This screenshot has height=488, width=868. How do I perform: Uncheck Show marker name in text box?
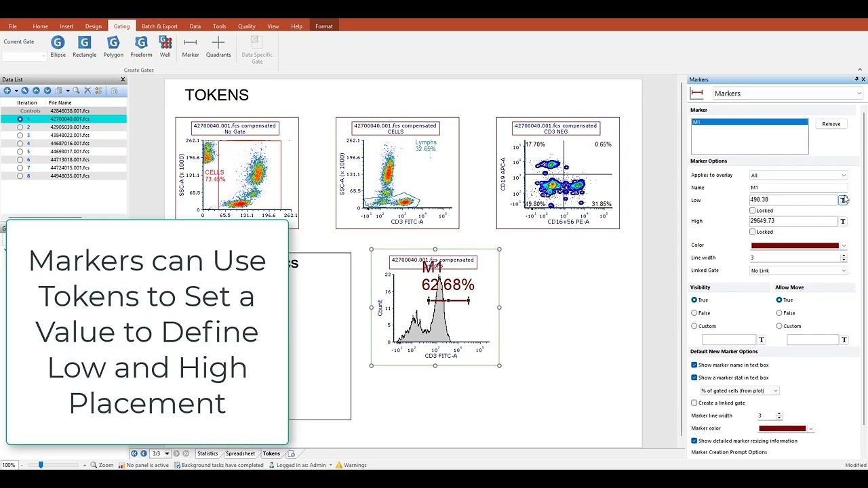click(694, 365)
